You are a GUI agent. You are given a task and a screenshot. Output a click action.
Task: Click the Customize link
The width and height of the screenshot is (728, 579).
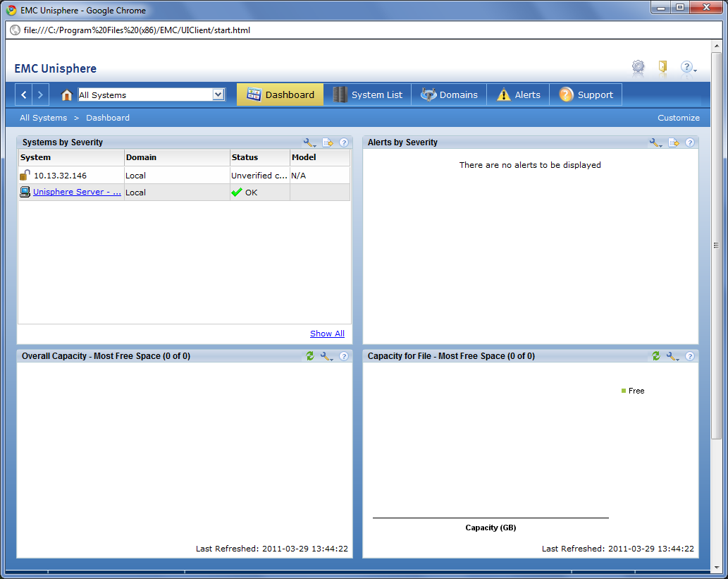(x=679, y=118)
